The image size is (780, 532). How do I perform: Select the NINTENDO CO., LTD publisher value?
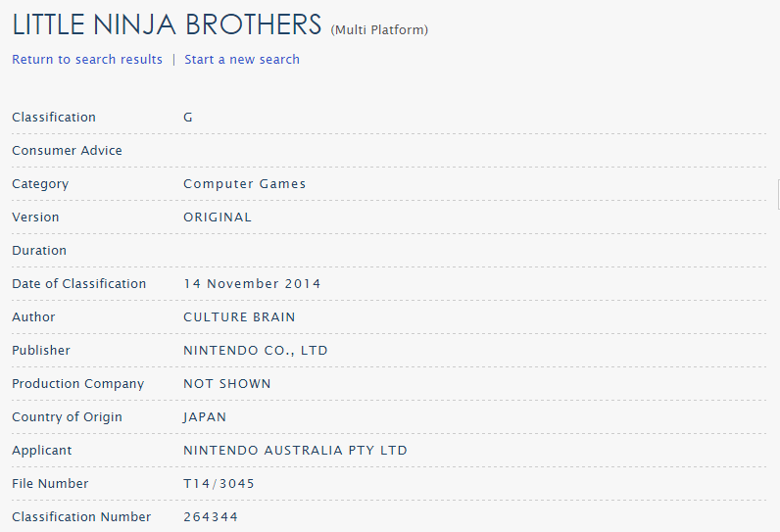pos(256,351)
